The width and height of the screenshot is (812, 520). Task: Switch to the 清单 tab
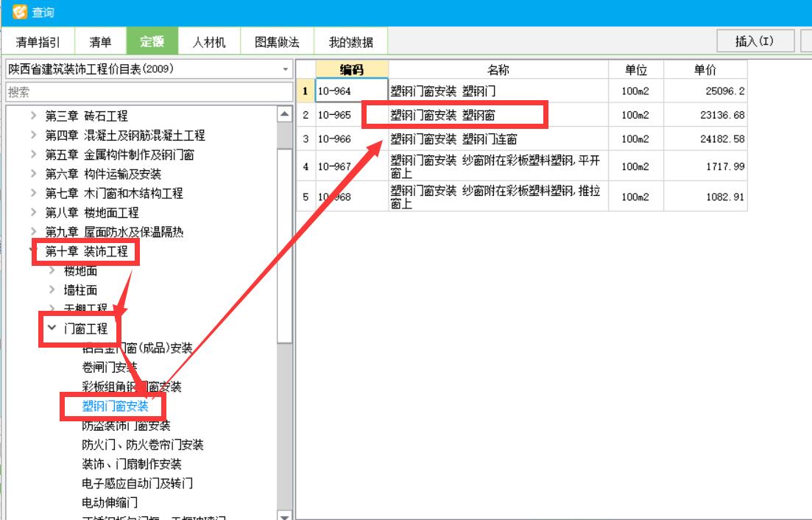coord(100,41)
